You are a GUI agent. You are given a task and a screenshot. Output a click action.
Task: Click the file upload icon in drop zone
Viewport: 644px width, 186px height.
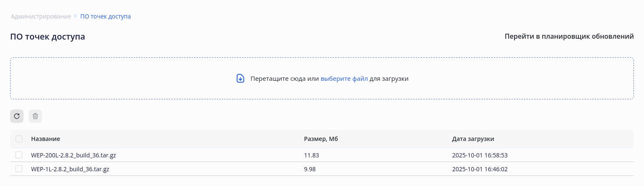[240, 79]
